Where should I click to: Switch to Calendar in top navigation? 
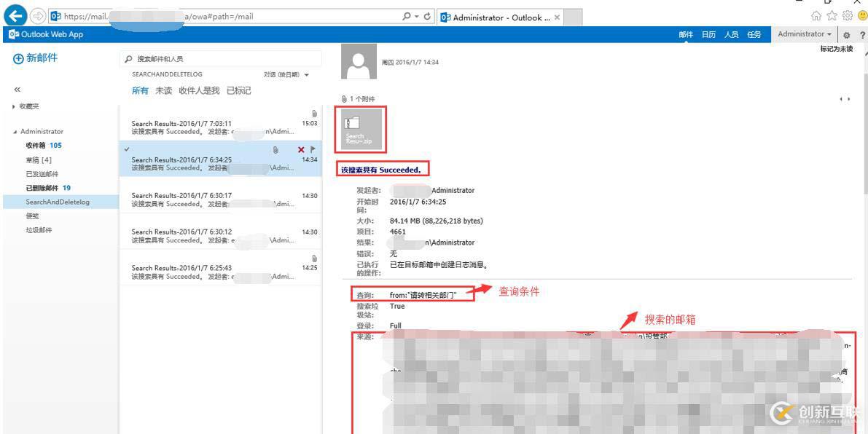tap(708, 34)
